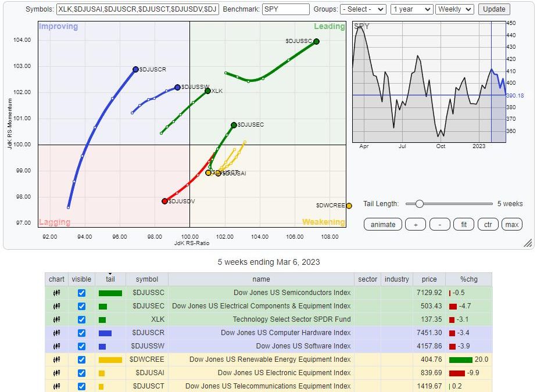The image size is (537, 392).
Task: Click $DJUSSC green tail color bar
Action: 110,293
